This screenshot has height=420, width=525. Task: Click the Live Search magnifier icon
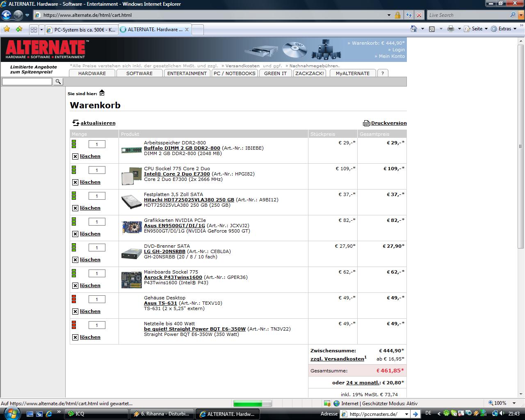[x=513, y=15]
